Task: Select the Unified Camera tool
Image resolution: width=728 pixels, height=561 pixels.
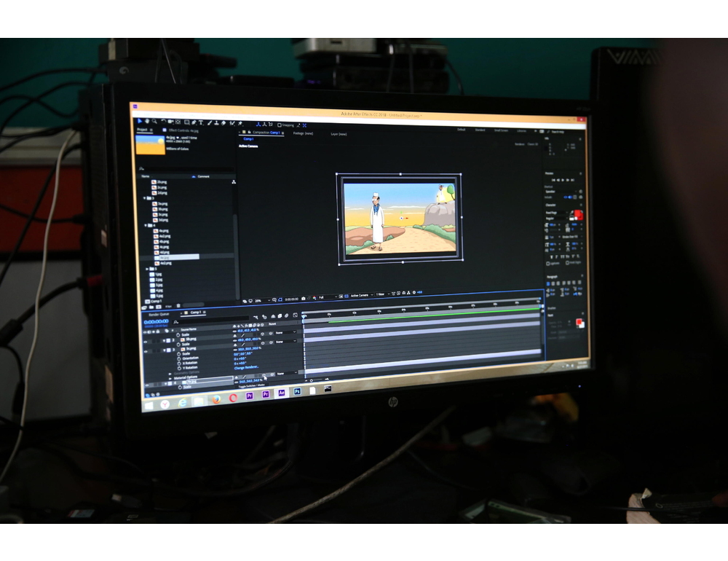Action: coord(170,122)
